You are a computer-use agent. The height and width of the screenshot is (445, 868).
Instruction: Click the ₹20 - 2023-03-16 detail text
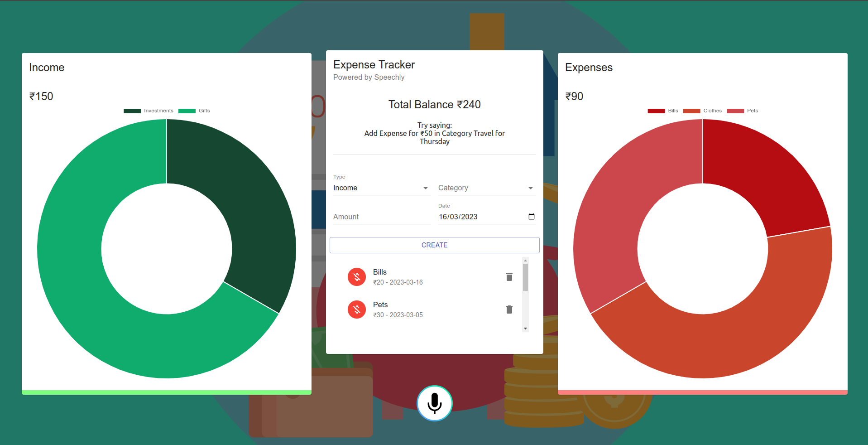click(398, 282)
